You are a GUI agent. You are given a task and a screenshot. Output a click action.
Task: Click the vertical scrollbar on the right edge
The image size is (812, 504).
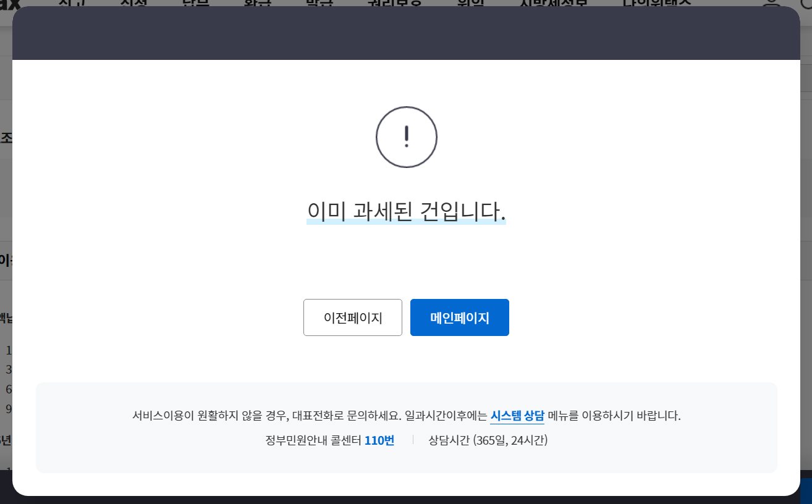pyautogui.click(x=807, y=247)
